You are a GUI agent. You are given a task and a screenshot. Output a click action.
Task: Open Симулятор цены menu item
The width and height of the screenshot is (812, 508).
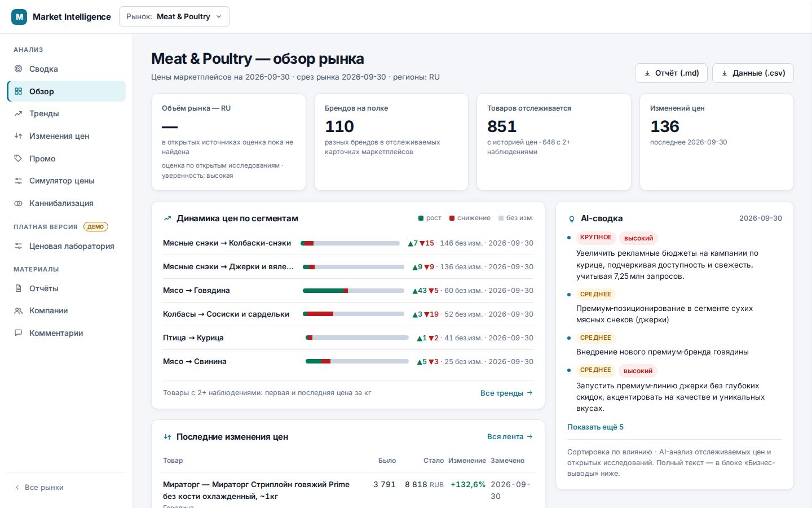[x=66, y=181]
